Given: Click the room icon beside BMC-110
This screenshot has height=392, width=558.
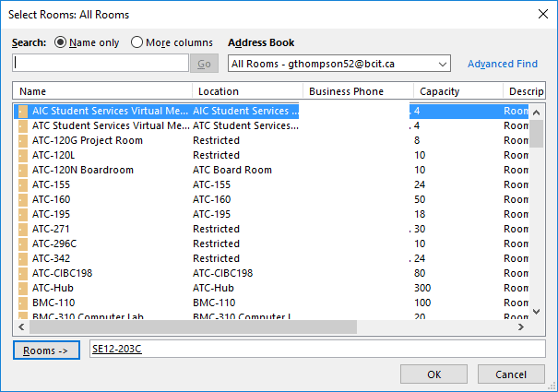Looking at the screenshot, I should coord(23,303).
